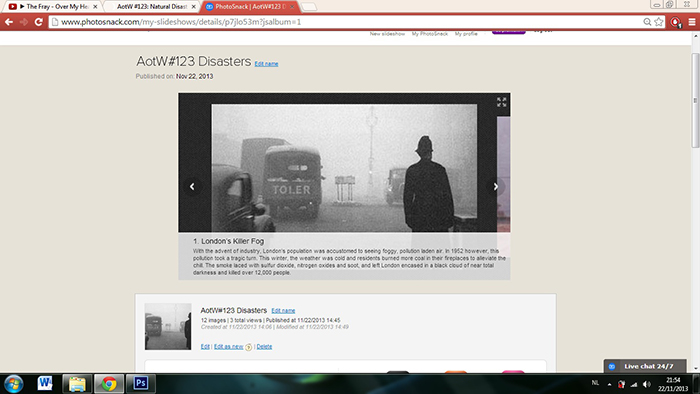Show the previous slide with the left arrow
Viewport: 700px width, 394px height.
192,187
